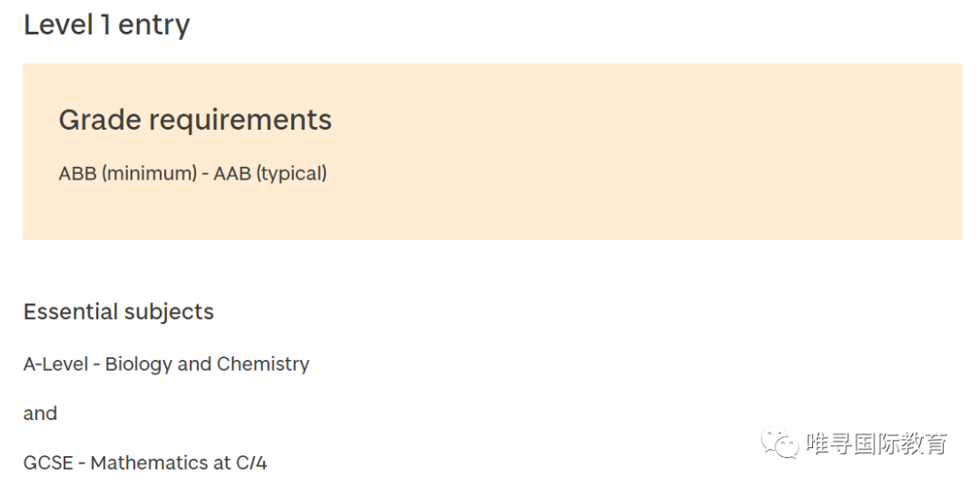Click "AAB (typical)" grade text

(270, 173)
